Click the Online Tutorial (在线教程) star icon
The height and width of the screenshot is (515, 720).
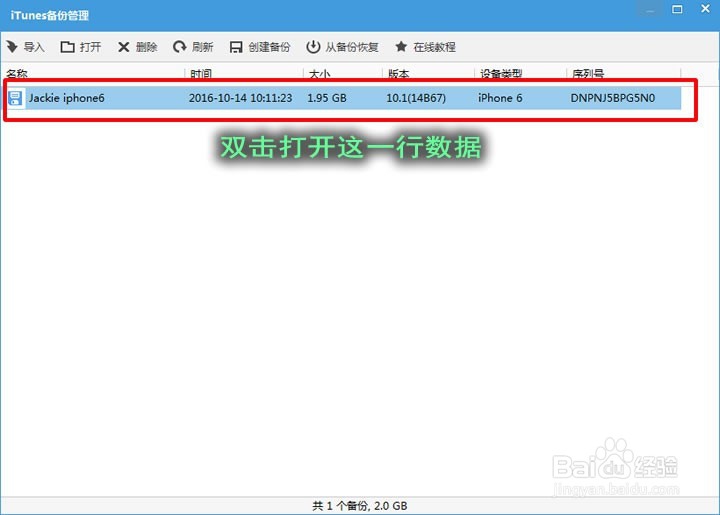[x=401, y=46]
